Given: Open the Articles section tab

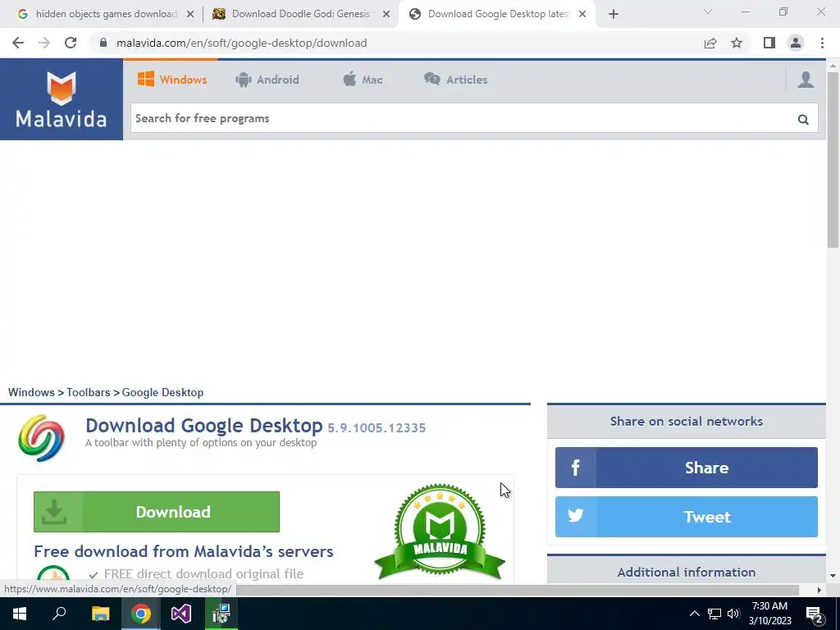Looking at the screenshot, I should click(x=456, y=80).
